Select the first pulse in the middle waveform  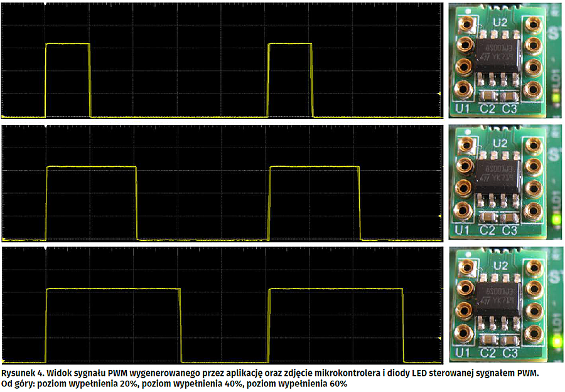coord(92,202)
